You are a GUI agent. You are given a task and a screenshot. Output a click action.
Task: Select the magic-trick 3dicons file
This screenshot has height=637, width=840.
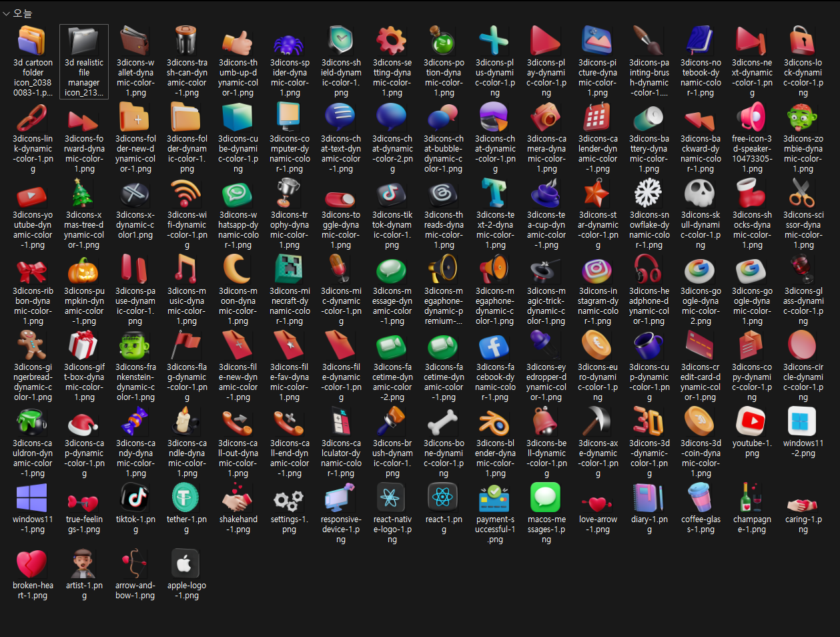[546, 290]
